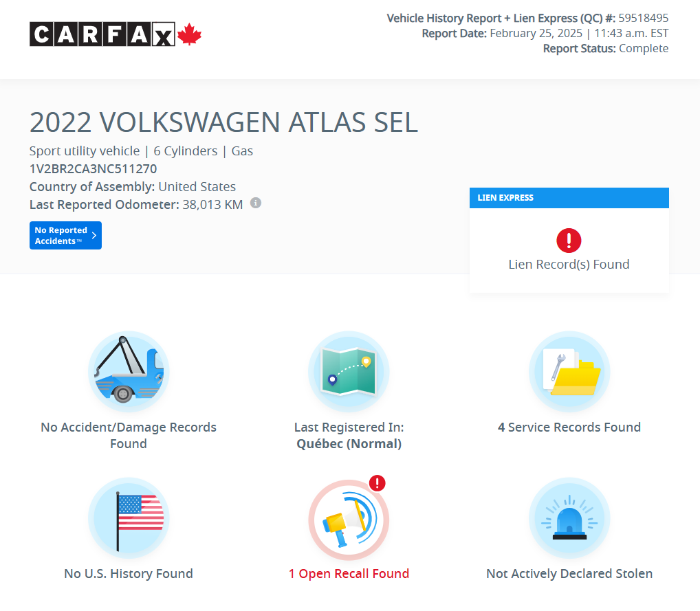Click the red lien alert exclamation icon

tap(569, 241)
